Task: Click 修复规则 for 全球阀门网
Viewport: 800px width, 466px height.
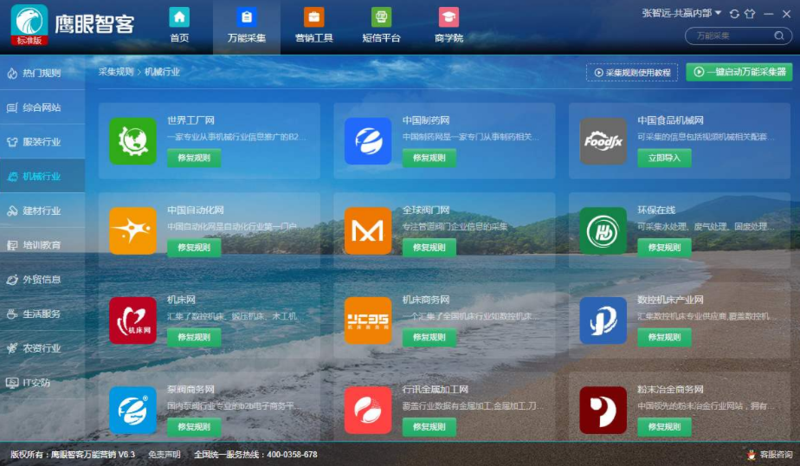Action: coord(429,248)
